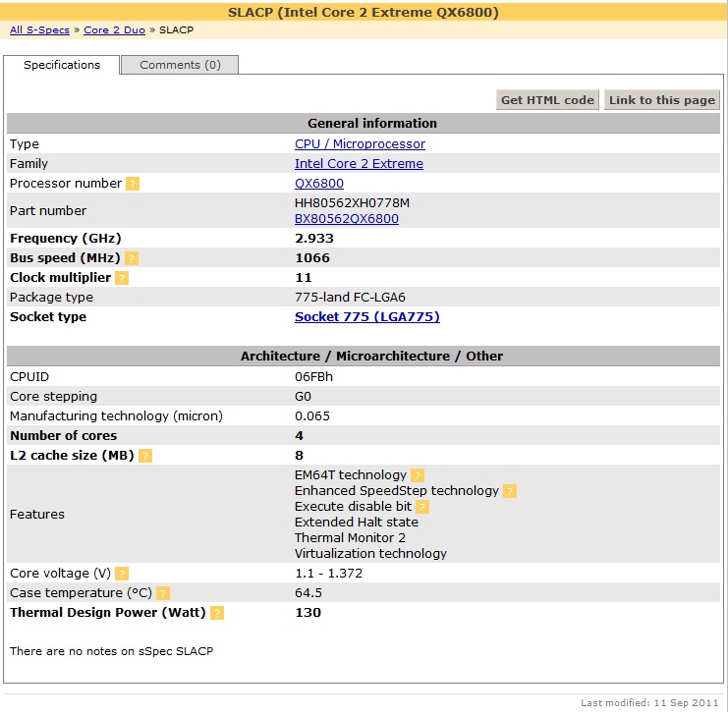Image resolution: width=728 pixels, height=717 pixels.
Task: Click the Number of cores label
Action: pyautogui.click(x=64, y=436)
